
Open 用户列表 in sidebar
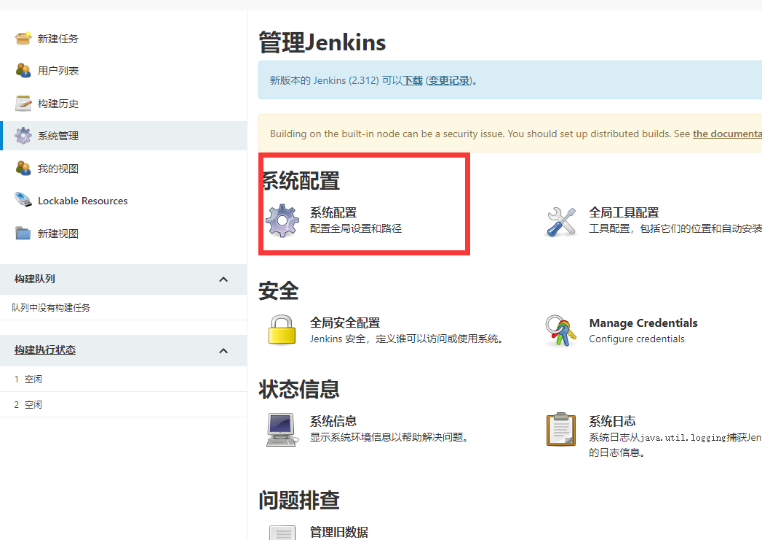click(58, 70)
